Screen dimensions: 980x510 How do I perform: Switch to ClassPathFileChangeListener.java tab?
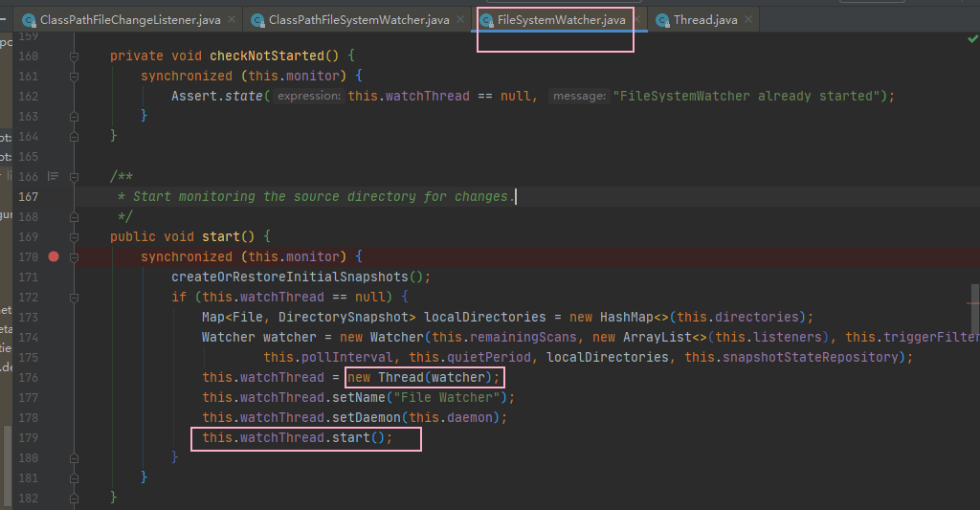coord(130,20)
